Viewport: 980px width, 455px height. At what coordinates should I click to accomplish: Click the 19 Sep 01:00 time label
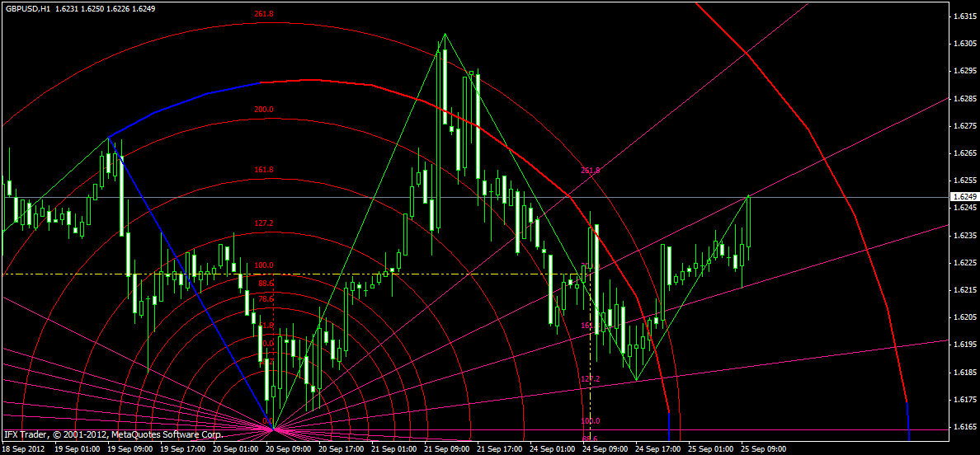(76, 448)
